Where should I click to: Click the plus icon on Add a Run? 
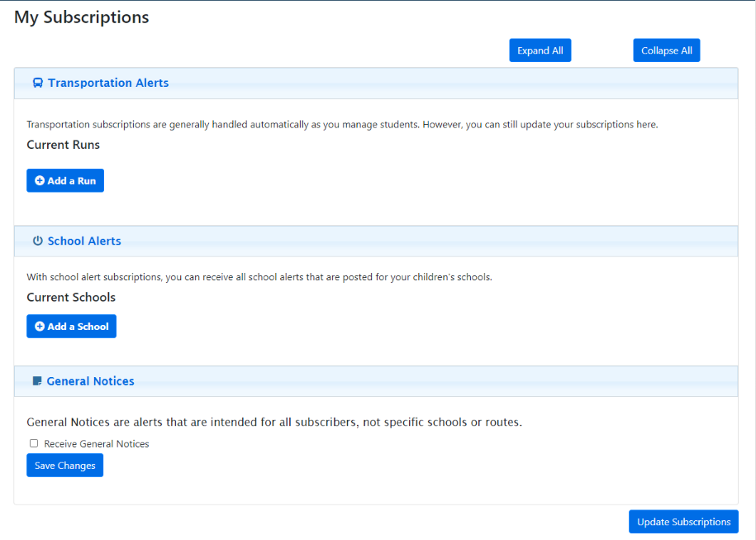point(40,180)
